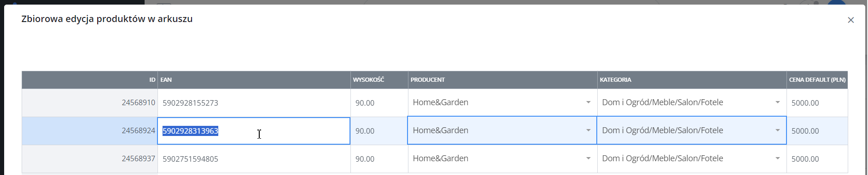Screen dimensions: 868x175
Task: Close the Zbiorowa edycja produktów dialog
Action: (x=851, y=20)
